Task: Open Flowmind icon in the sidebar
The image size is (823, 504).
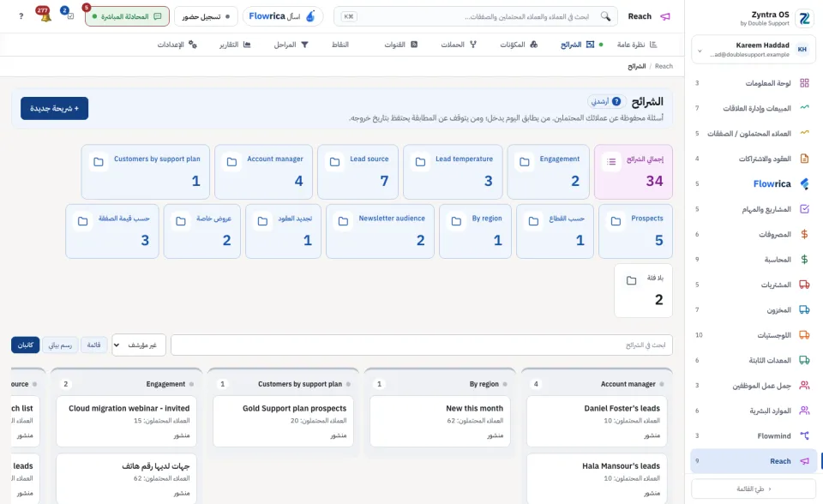Action: [x=804, y=435]
